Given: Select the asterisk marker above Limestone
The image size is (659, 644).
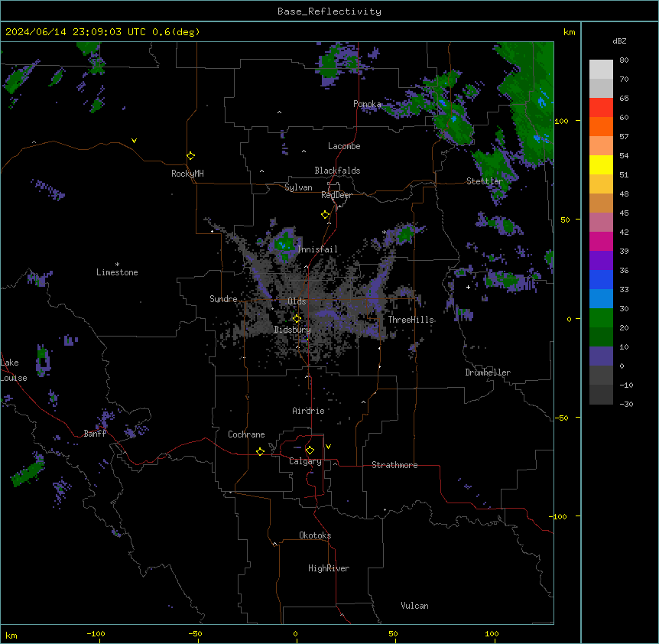Looking at the screenshot, I should tap(117, 265).
